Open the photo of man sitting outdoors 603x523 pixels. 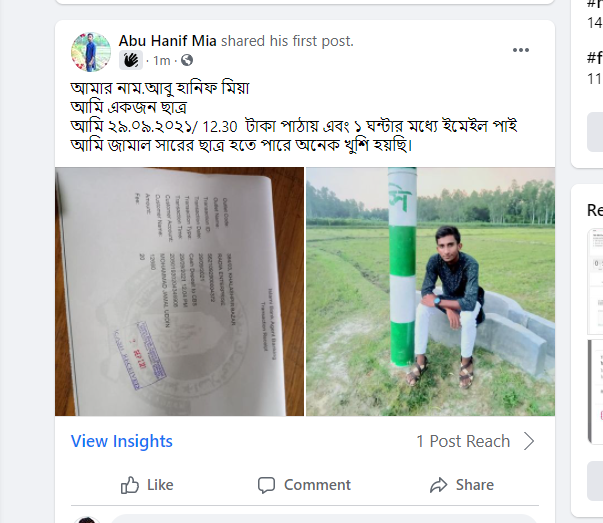430,291
